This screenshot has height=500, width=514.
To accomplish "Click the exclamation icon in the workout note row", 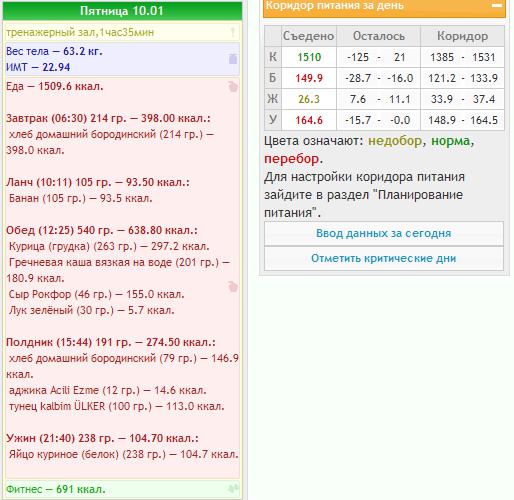I will coord(233,32).
